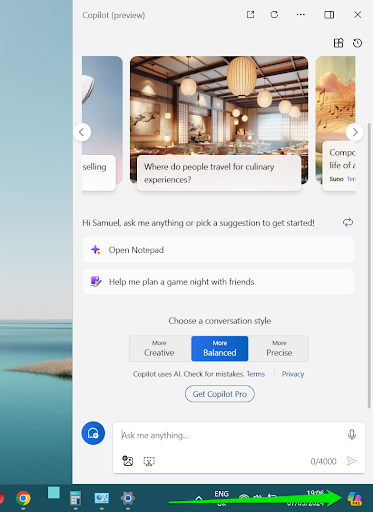Open Google Chrome from the taskbar

23,499
